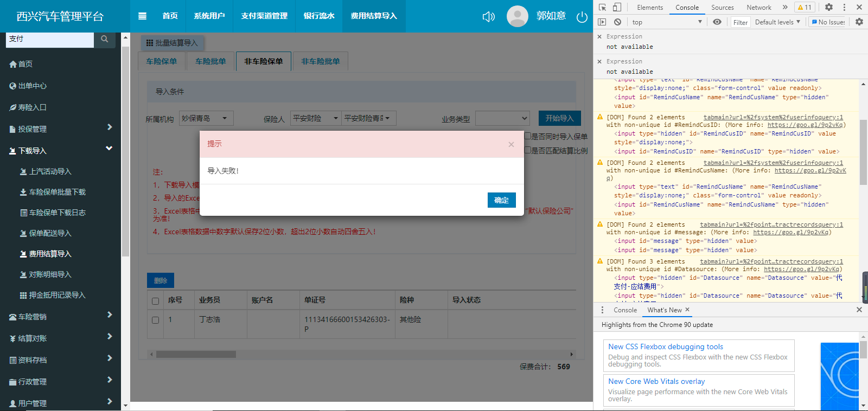Enable the 是否同时导入保单 checkbox
This screenshot has width=868, height=411.
tap(527, 136)
